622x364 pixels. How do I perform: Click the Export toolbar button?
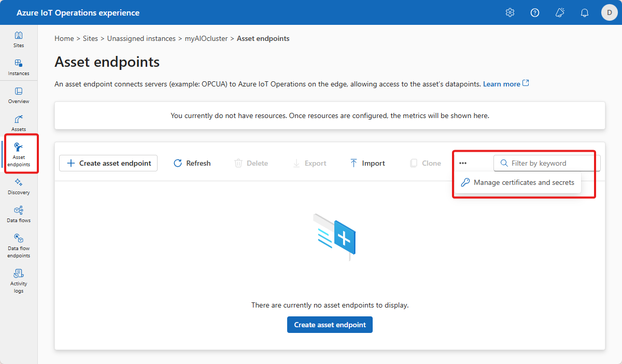(309, 163)
